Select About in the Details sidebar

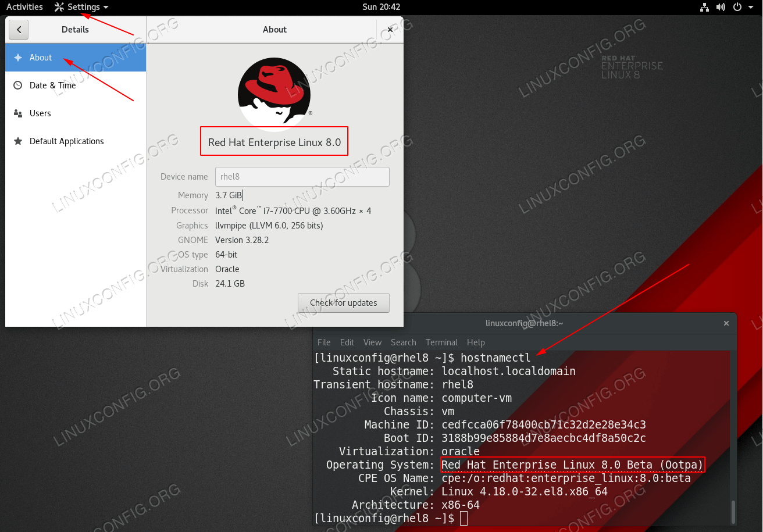point(76,58)
